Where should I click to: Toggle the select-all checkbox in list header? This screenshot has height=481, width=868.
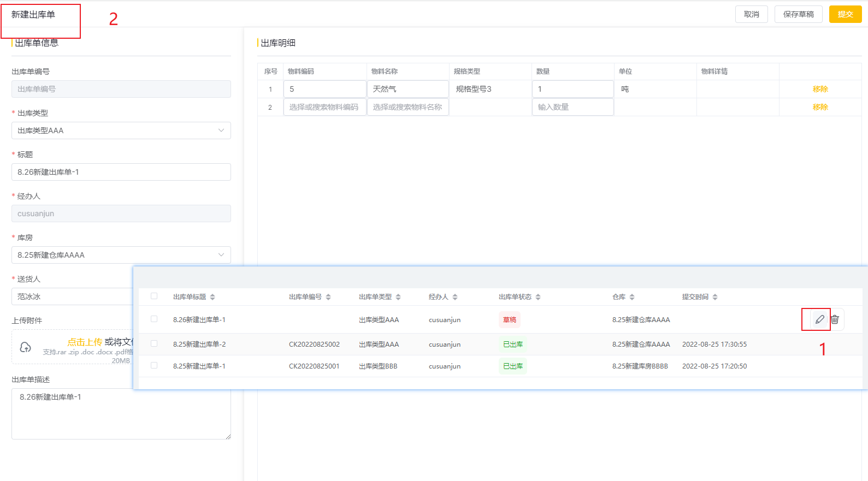(x=154, y=296)
